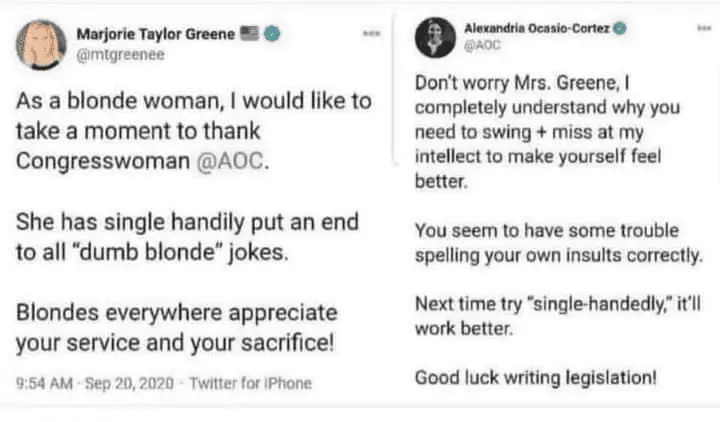
Task: Click the Alexandria Ocasio-Cortez display name
Action: (x=537, y=27)
